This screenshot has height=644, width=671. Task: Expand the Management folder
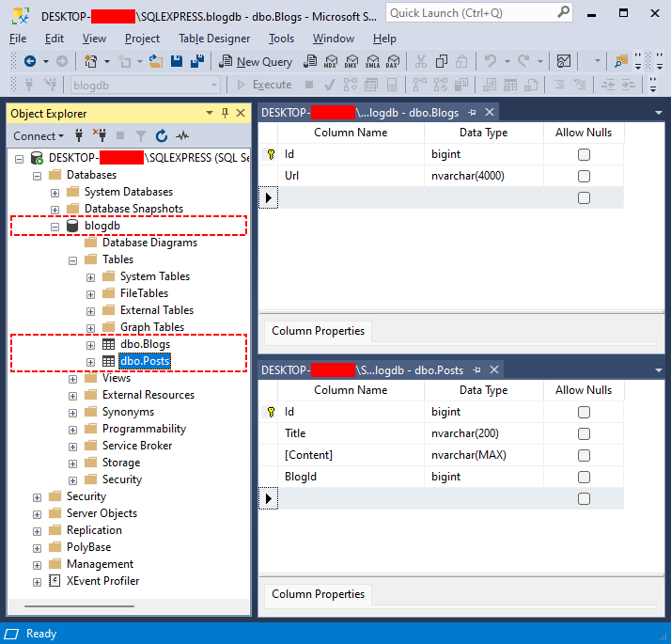point(37,565)
